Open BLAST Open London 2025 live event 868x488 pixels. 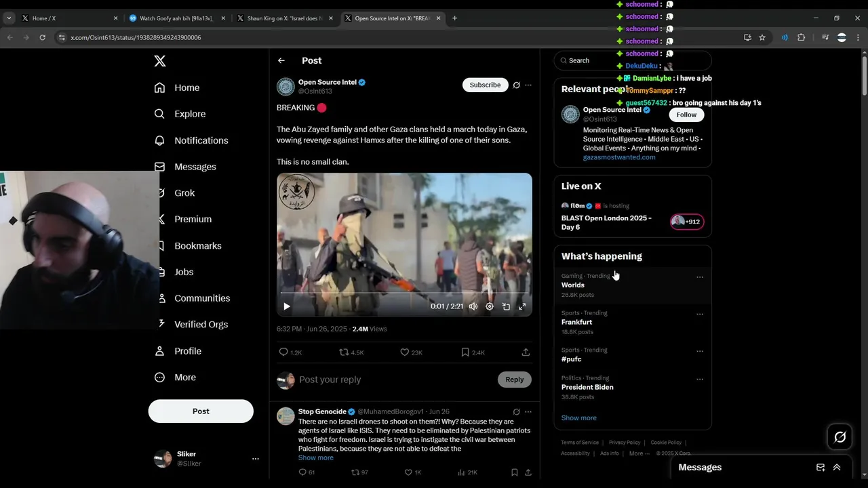[606, 222]
